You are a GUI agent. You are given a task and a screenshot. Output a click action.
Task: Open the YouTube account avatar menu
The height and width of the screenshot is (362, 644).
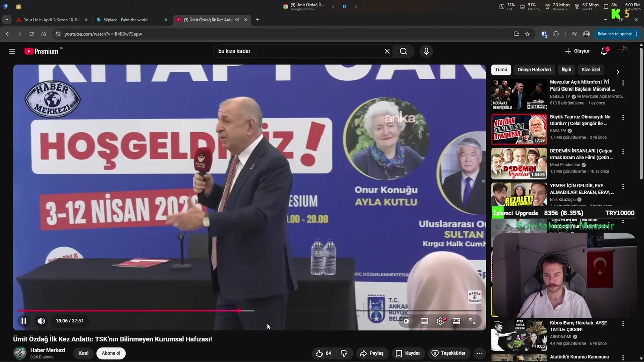point(623,51)
